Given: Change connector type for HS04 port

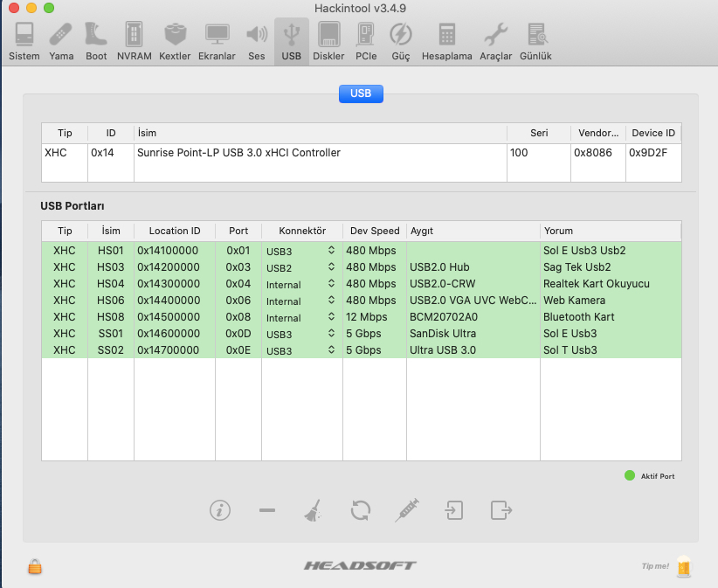Looking at the screenshot, I should (x=331, y=284).
